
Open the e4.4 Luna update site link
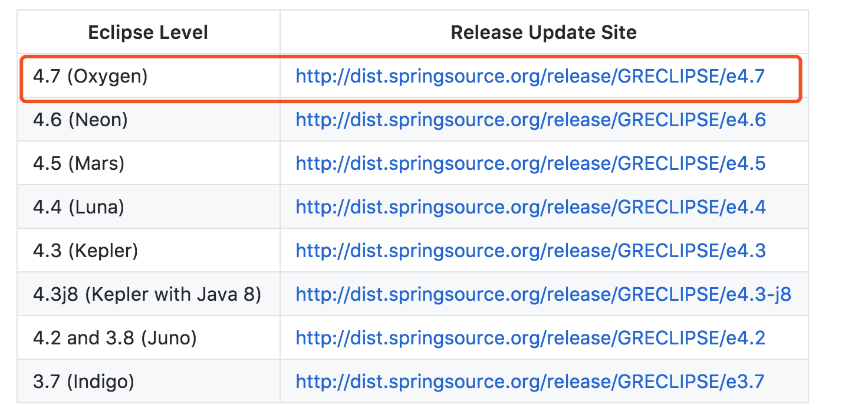click(531, 207)
